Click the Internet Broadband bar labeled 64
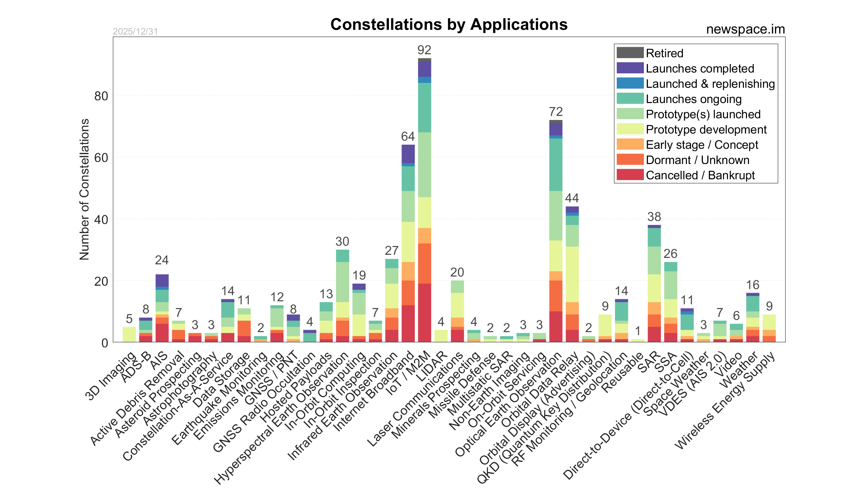868x488 pixels. point(408,244)
